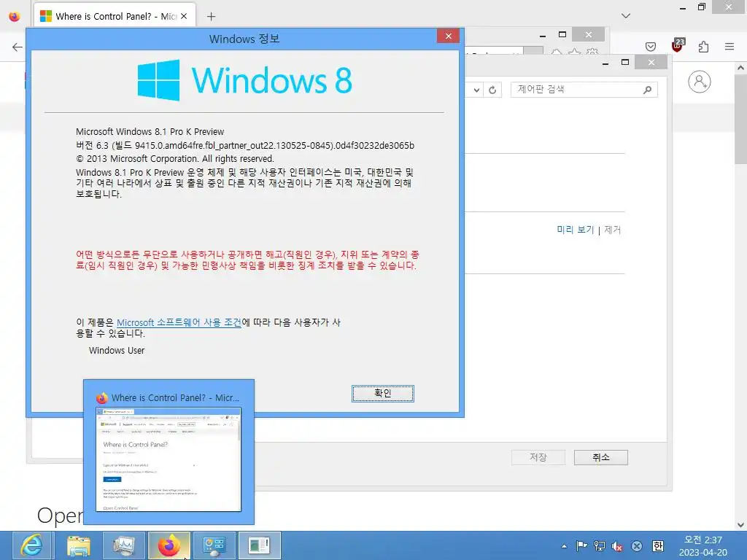Open the 미리 보기 link
This screenshot has width=747, height=560.
(576, 230)
